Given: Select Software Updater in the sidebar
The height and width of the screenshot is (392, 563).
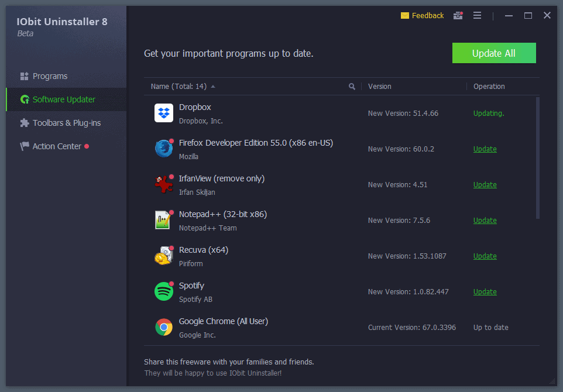Looking at the screenshot, I should [x=66, y=99].
